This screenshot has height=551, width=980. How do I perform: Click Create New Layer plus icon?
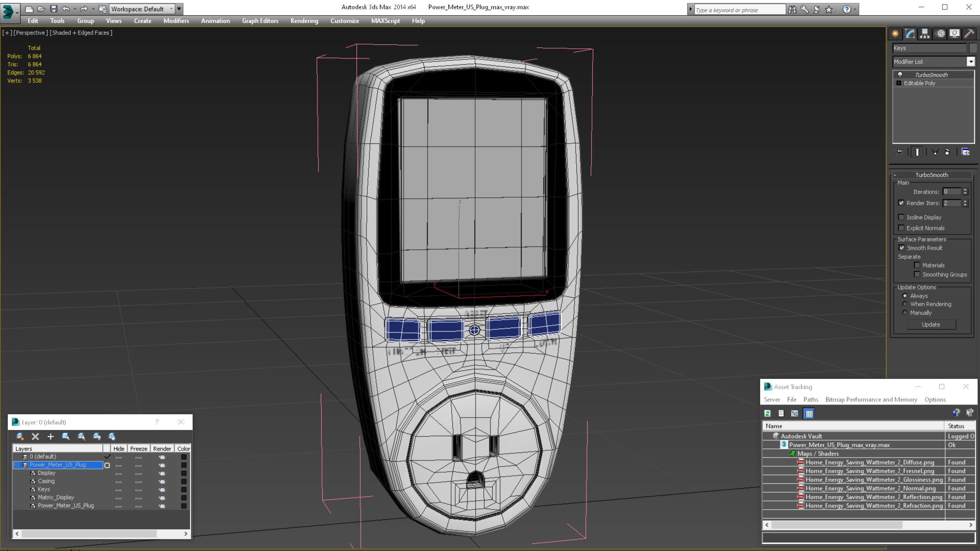click(x=51, y=436)
